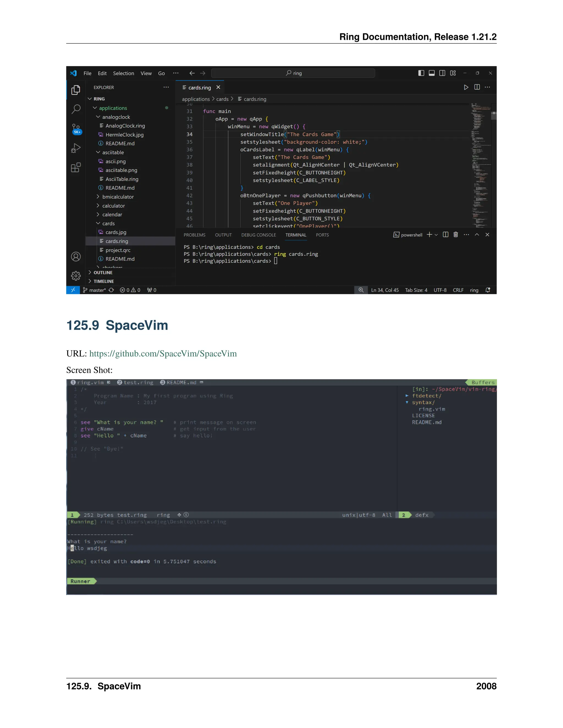563x728 pixels.
Task: Open the Extensions view
Action: point(76,167)
